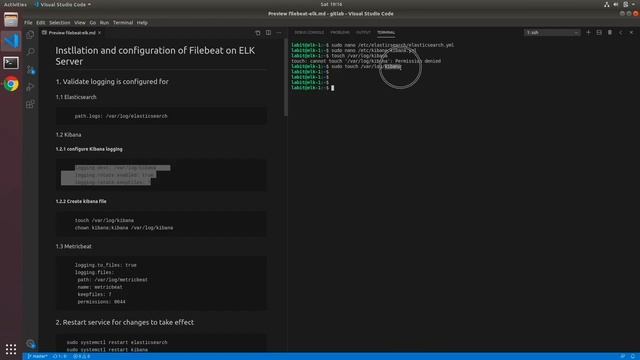
Task: Click the '2. Restart service for changes' heading
Action: (x=124, y=322)
